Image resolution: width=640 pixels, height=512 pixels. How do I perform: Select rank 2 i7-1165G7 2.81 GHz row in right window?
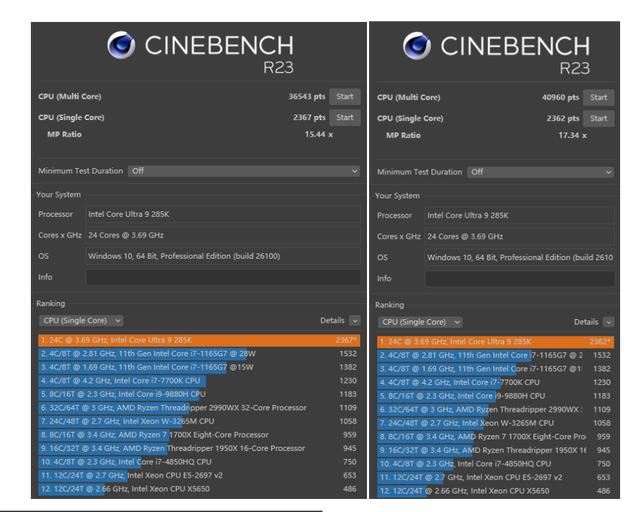(x=496, y=355)
